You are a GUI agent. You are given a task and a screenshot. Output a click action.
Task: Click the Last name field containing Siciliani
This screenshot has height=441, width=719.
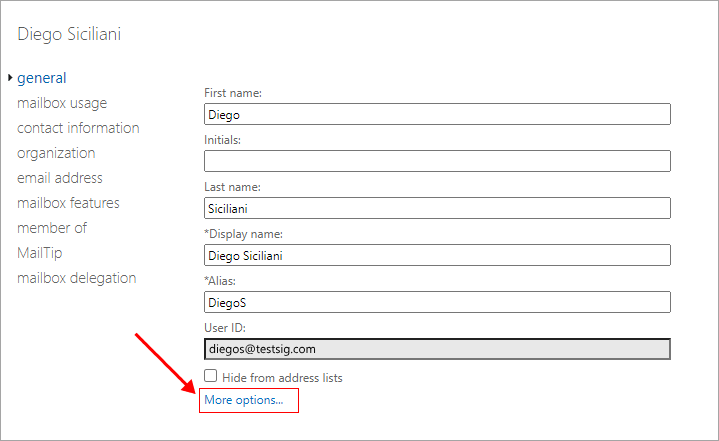(437, 208)
